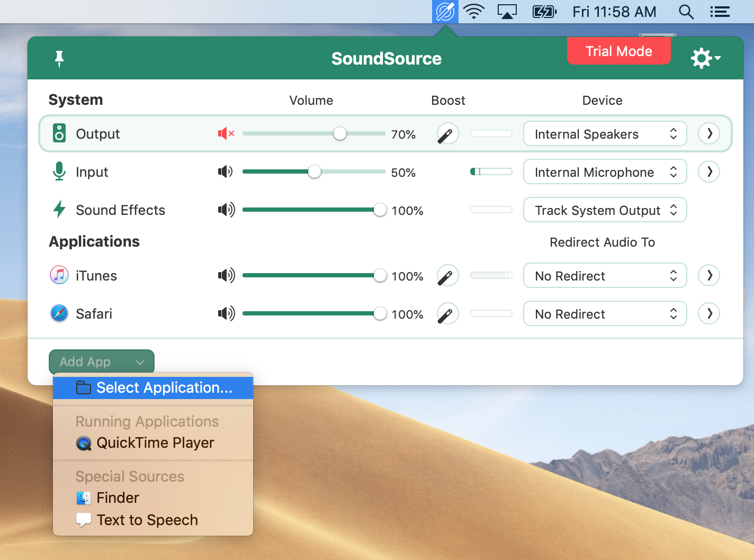The height and width of the screenshot is (560, 754).
Task: Open iTunes No Redirect dropdown
Action: [x=605, y=276]
